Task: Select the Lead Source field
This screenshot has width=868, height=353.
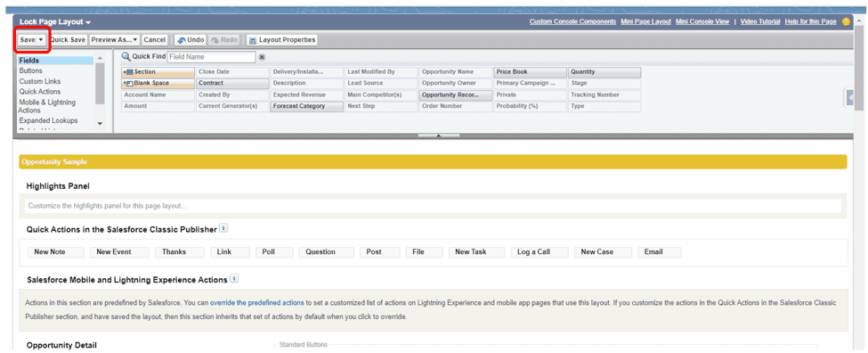Action: point(381,83)
